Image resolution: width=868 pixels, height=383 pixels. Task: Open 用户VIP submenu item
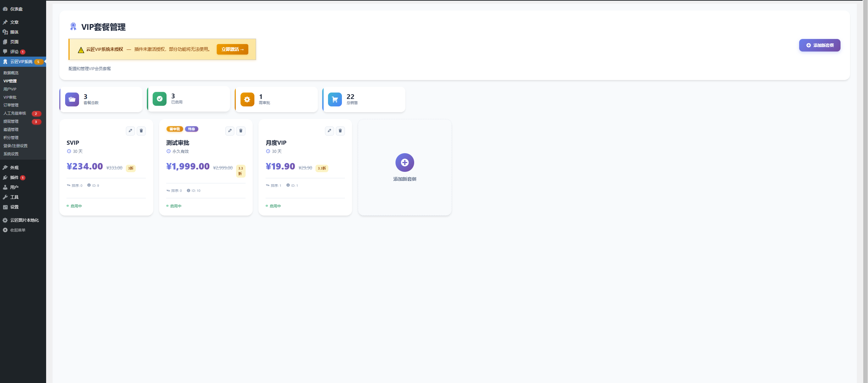[x=10, y=89]
